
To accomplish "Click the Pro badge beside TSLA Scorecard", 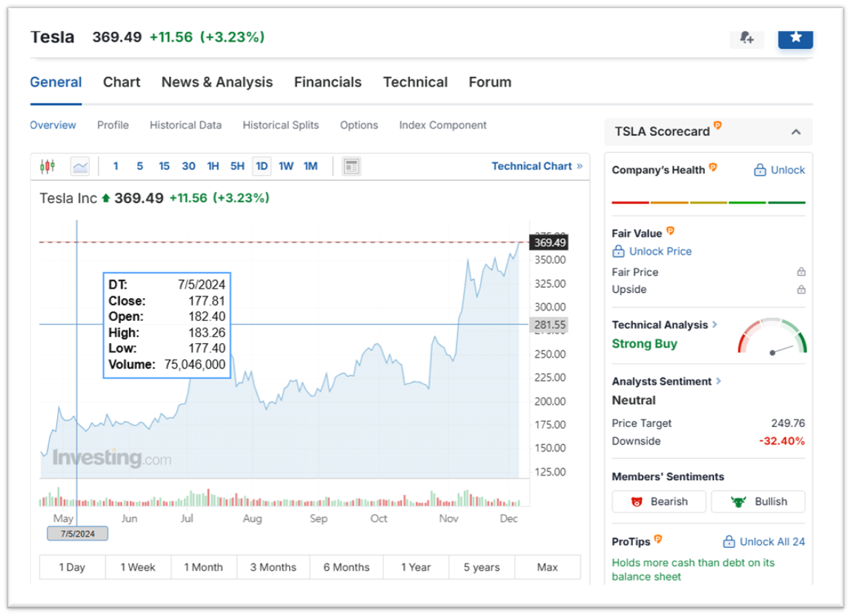I will [x=718, y=126].
